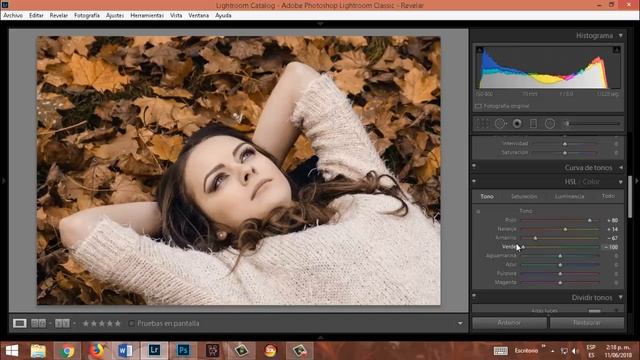
Task: Click the volume speaker icon in tray
Action: click(575, 351)
